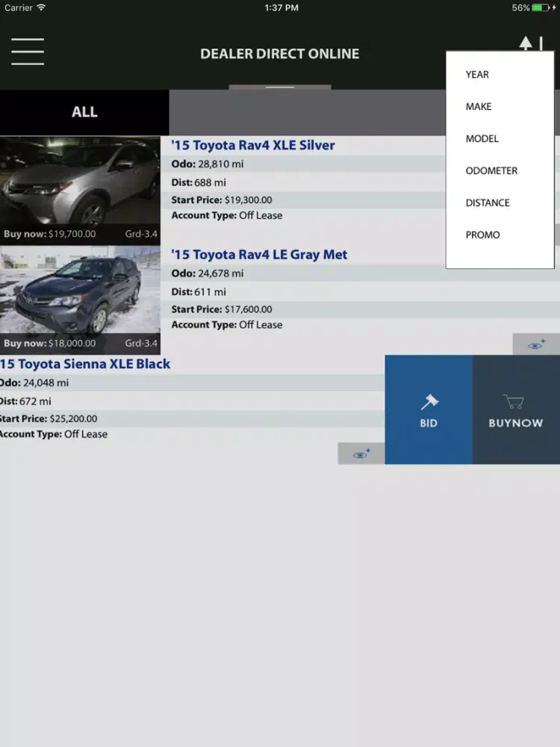Add Sienna XLE Black to watchlist
The width and height of the screenshot is (560, 747).
pyautogui.click(x=361, y=453)
